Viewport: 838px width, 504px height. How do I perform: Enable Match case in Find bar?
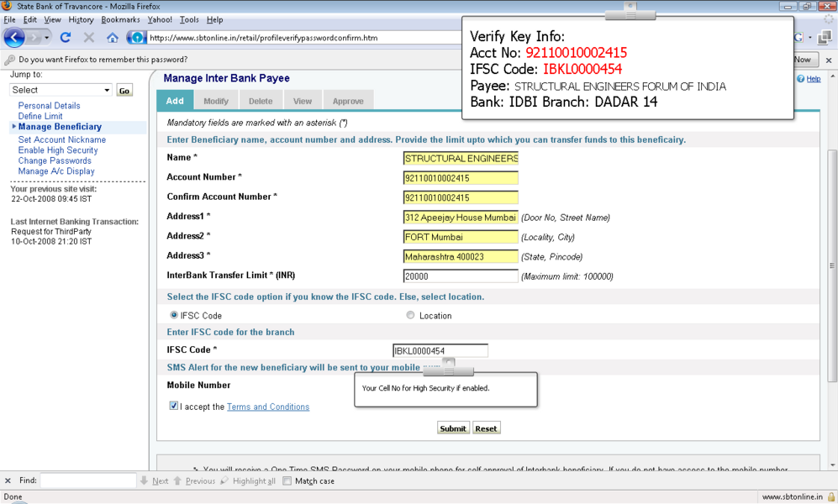coord(287,481)
